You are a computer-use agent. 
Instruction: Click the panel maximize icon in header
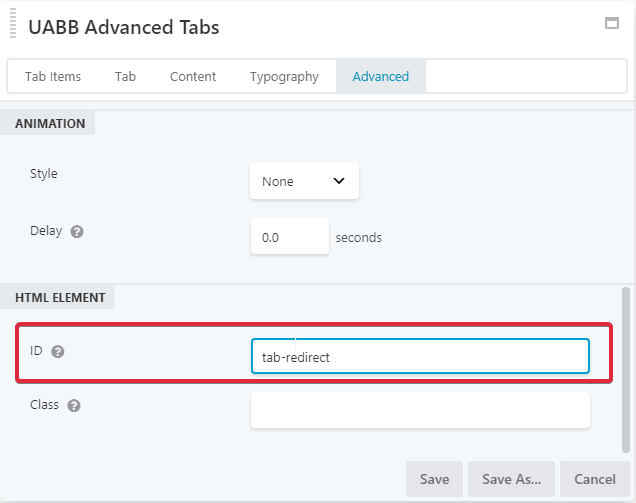[x=612, y=24]
